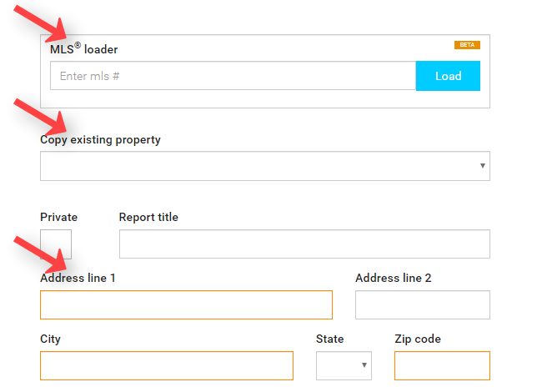Click the State label
The image size is (537, 392).
tap(330, 339)
